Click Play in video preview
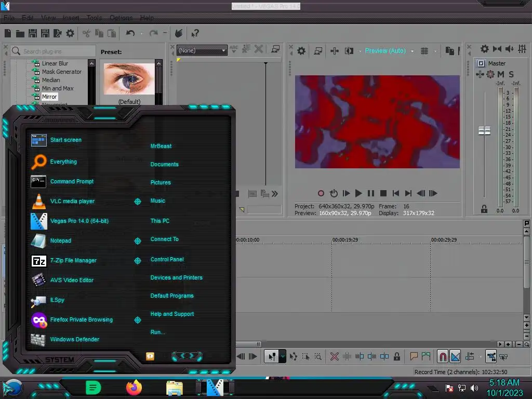This screenshot has width=532, height=399. coord(358,193)
